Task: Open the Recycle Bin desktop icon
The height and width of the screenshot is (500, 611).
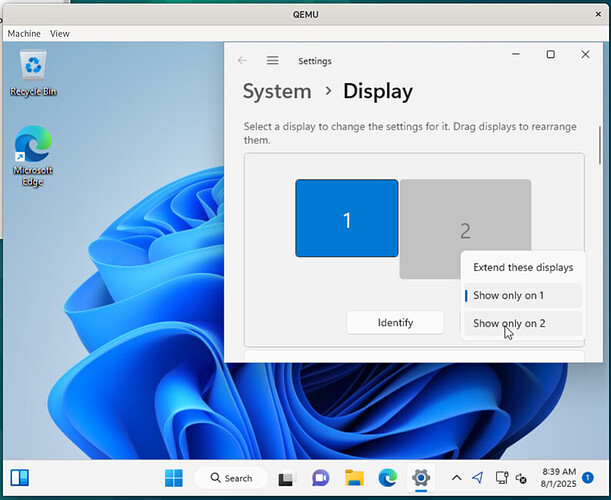Action: coord(33,73)
